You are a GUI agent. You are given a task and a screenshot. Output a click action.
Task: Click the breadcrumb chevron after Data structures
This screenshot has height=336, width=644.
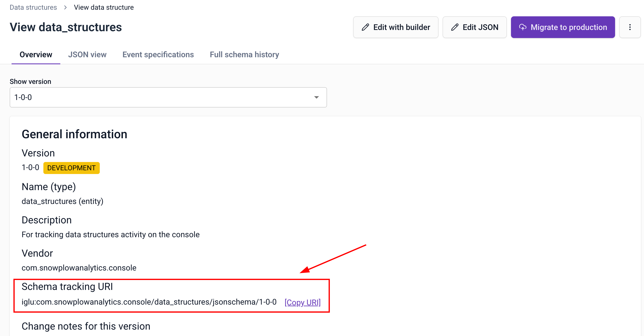click(x=65, y=7)
